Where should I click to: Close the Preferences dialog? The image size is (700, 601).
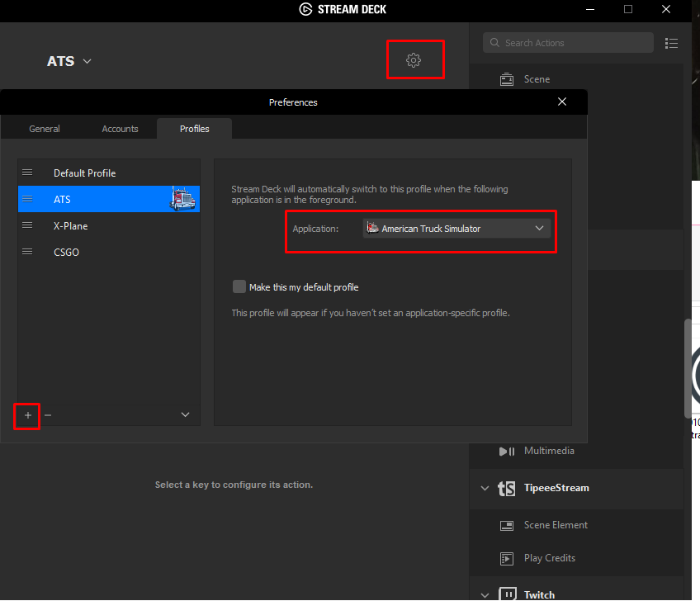pyautogui.click(x=562, y=102)
